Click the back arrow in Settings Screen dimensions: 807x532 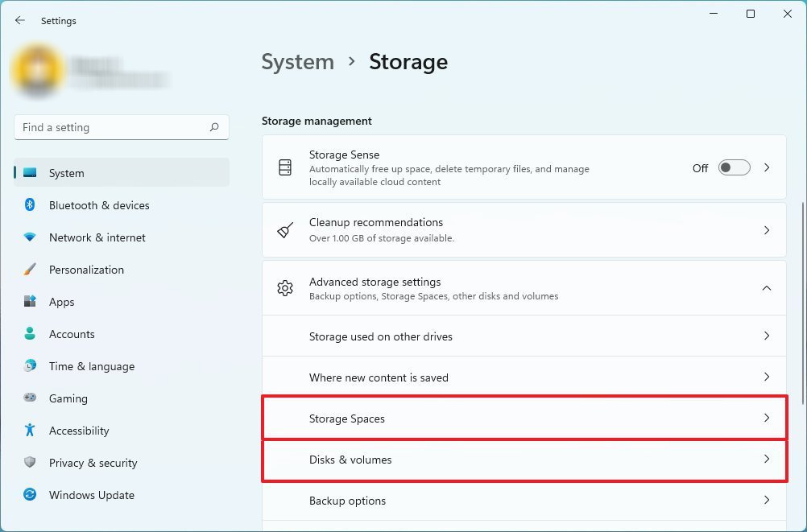(x=20, y=21)
